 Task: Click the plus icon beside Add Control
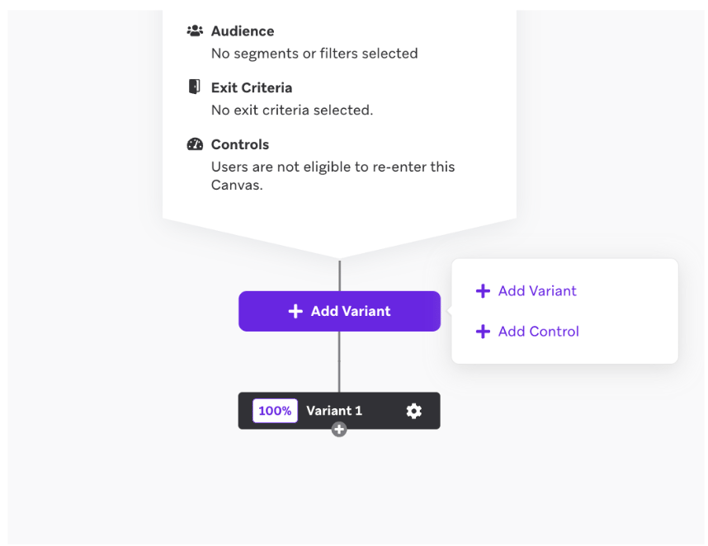point(483,331)
